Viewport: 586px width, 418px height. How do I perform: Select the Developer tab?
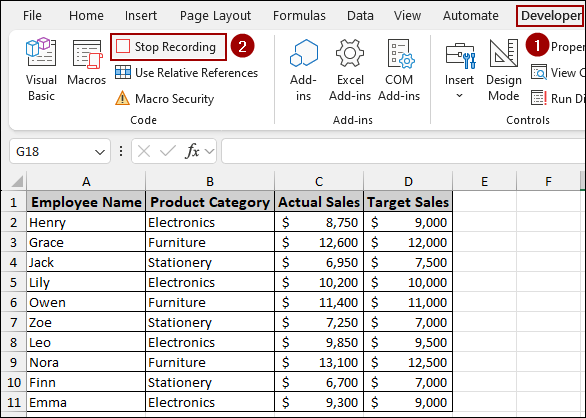coord(551,15)
